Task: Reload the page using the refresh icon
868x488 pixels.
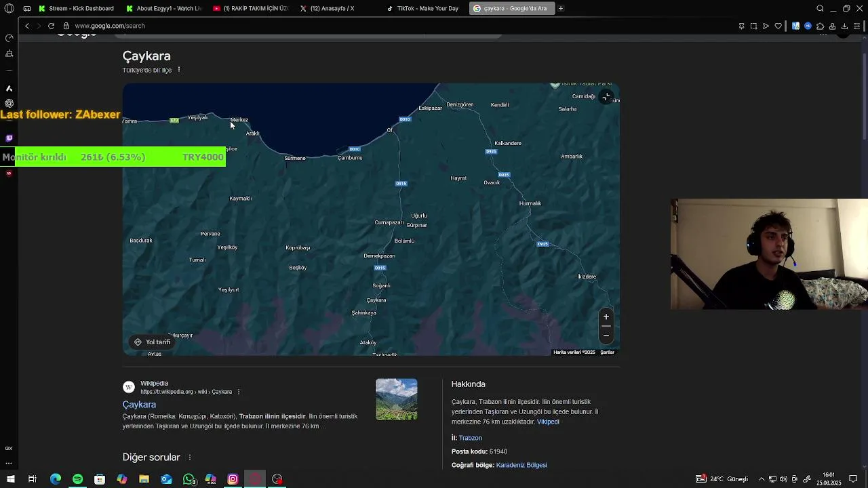Action: 51,26
